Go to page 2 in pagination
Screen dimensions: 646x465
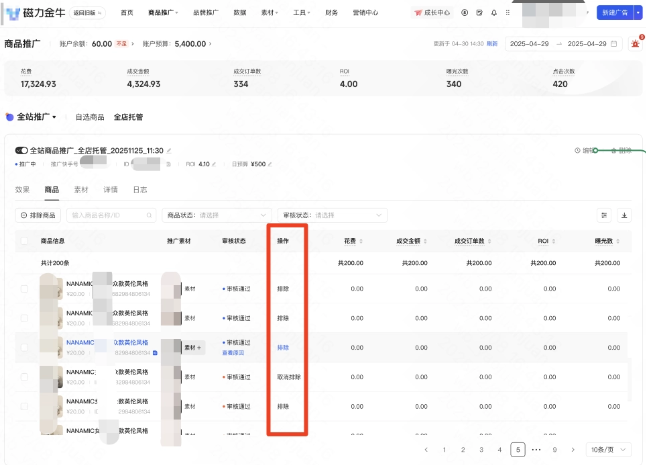coord(463,449)
